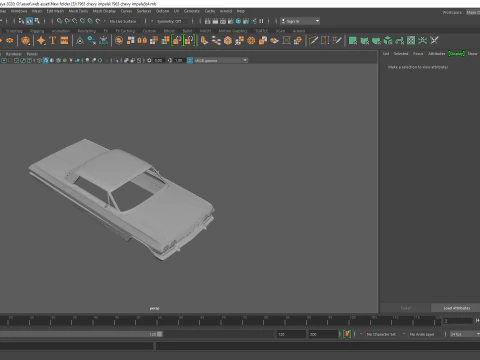Open the Mesh menu

tap(37, 11)
